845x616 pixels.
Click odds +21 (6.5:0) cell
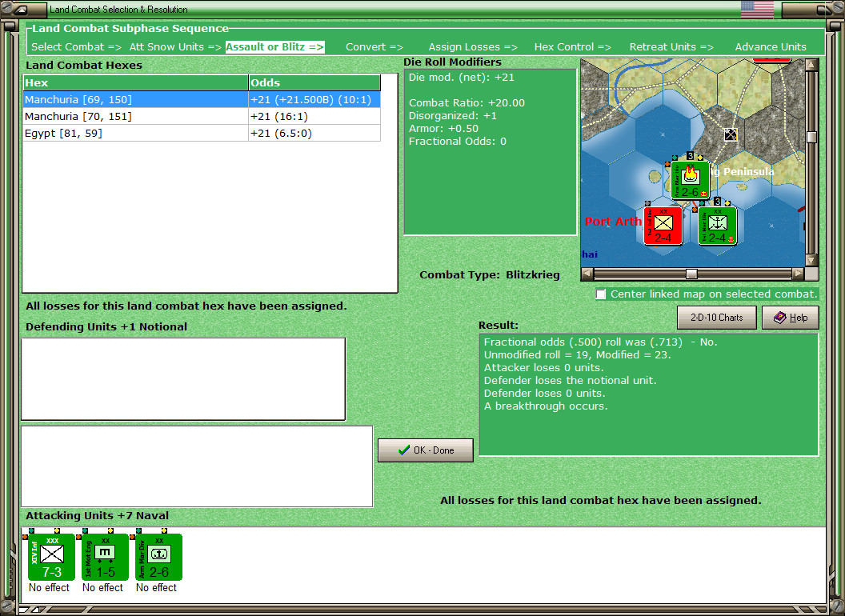(x=314, y=133)
